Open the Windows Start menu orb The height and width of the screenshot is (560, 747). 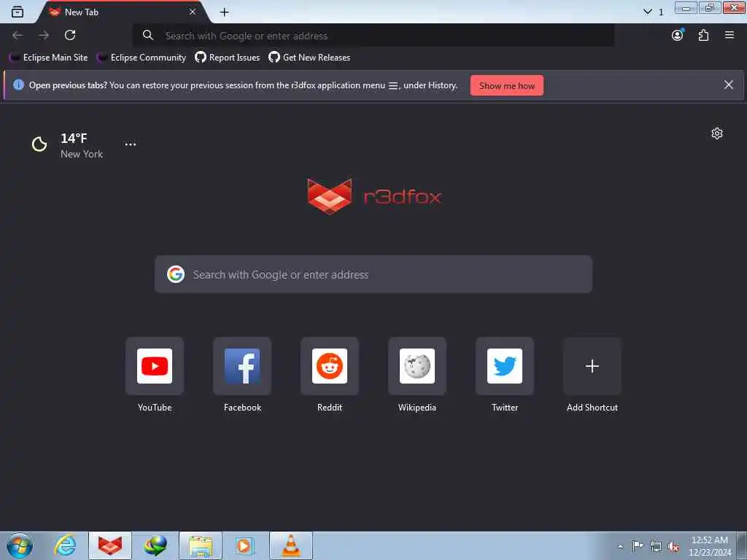[20, 545]
